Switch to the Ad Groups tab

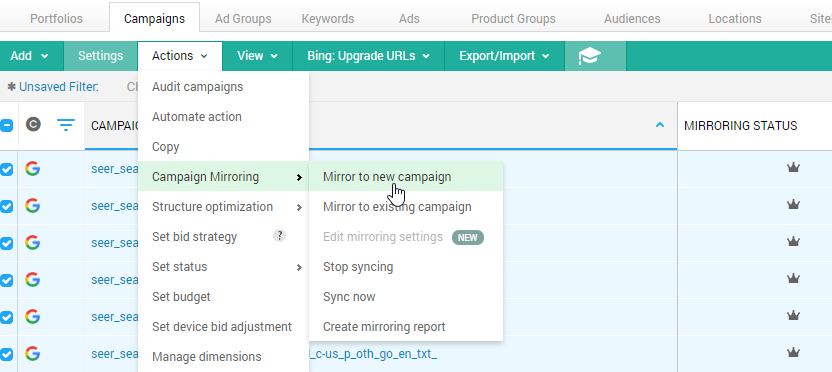pos(243,19)
